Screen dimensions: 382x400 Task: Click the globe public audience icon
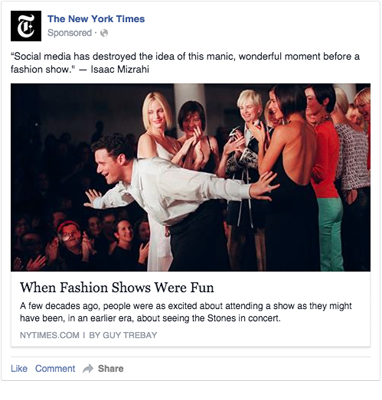pos(104,33)
